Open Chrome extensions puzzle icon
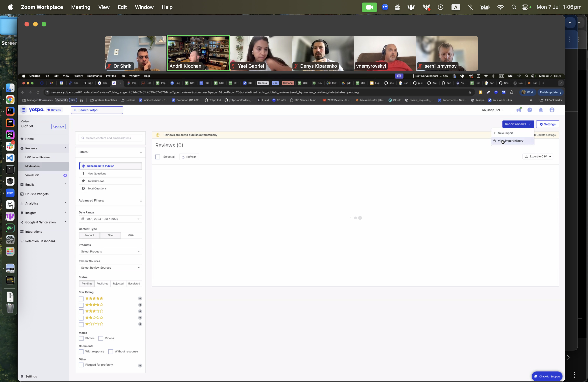 tap(511, 92)
